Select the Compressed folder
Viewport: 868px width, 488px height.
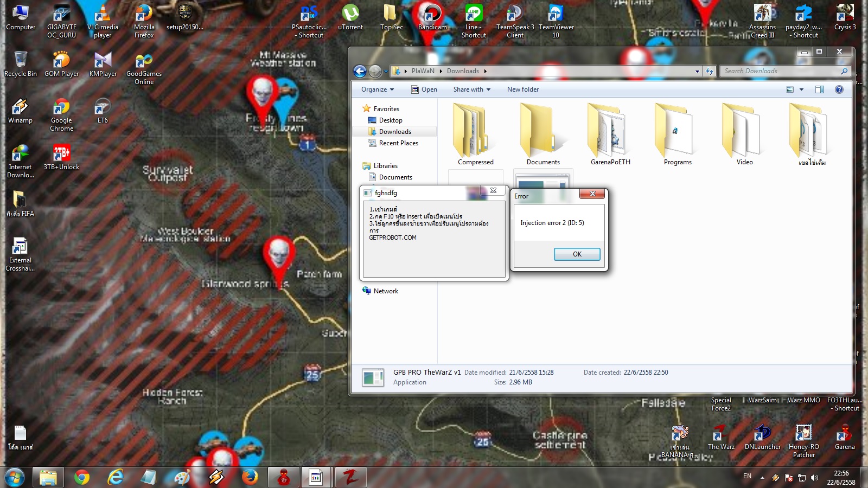pyautogui.click(x=475, y=134)
